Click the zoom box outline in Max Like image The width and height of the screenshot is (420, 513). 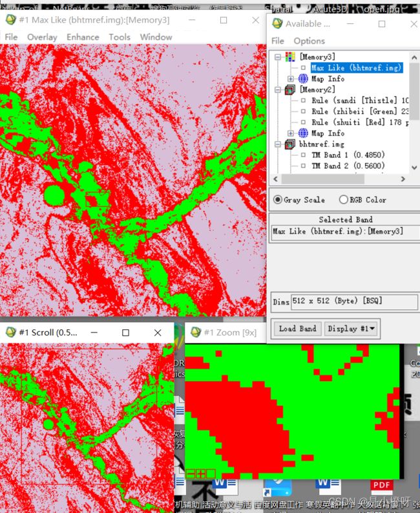97,199
